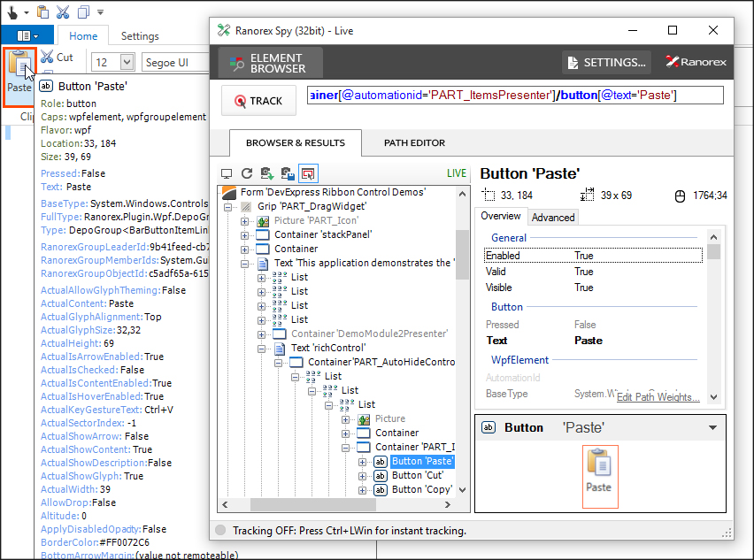
Task: Open the Advanced properties tab
Action: 553,218
